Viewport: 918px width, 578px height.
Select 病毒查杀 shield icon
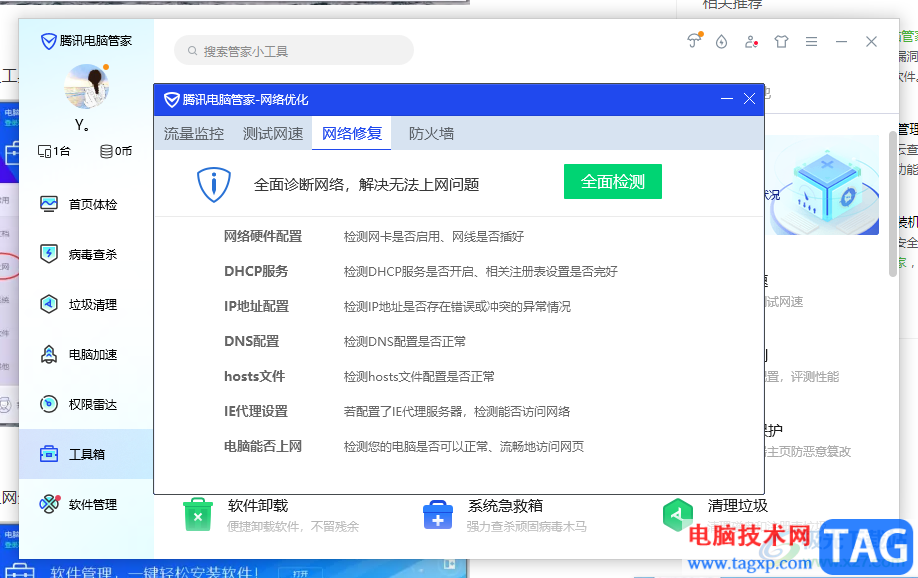point(49,254)
